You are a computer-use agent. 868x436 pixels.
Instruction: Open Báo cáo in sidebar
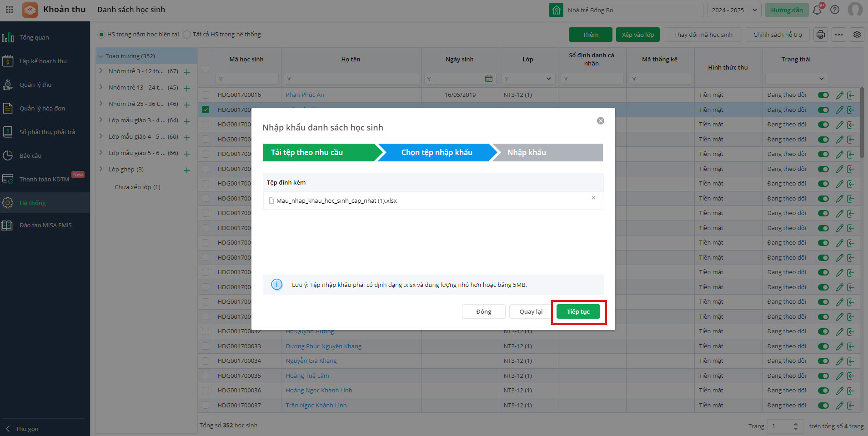tap(45, 155)
